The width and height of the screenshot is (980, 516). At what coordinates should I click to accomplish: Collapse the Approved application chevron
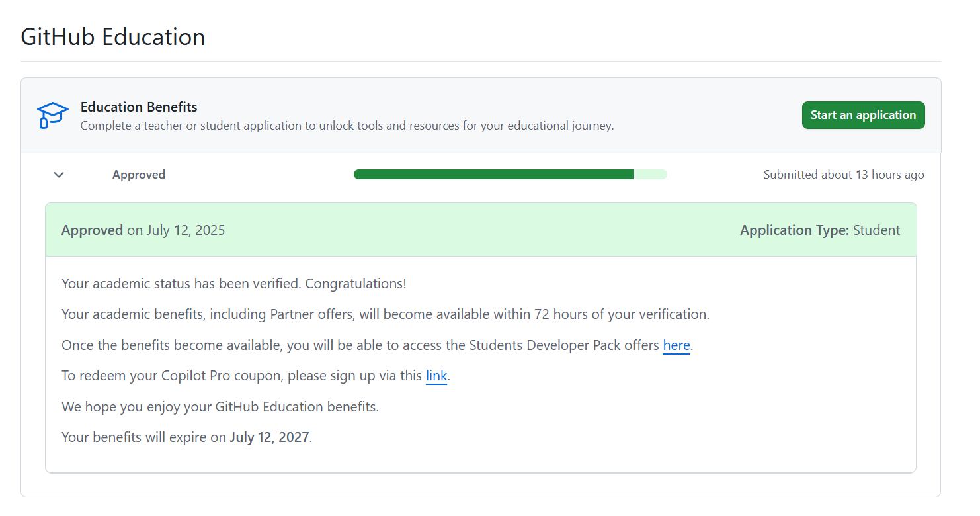click(x=59, y=175)
